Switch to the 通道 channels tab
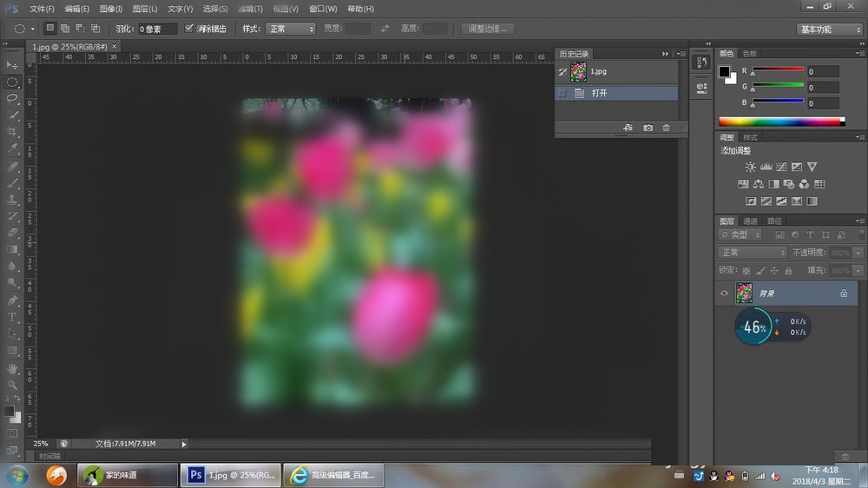 (x=750, y=221)
